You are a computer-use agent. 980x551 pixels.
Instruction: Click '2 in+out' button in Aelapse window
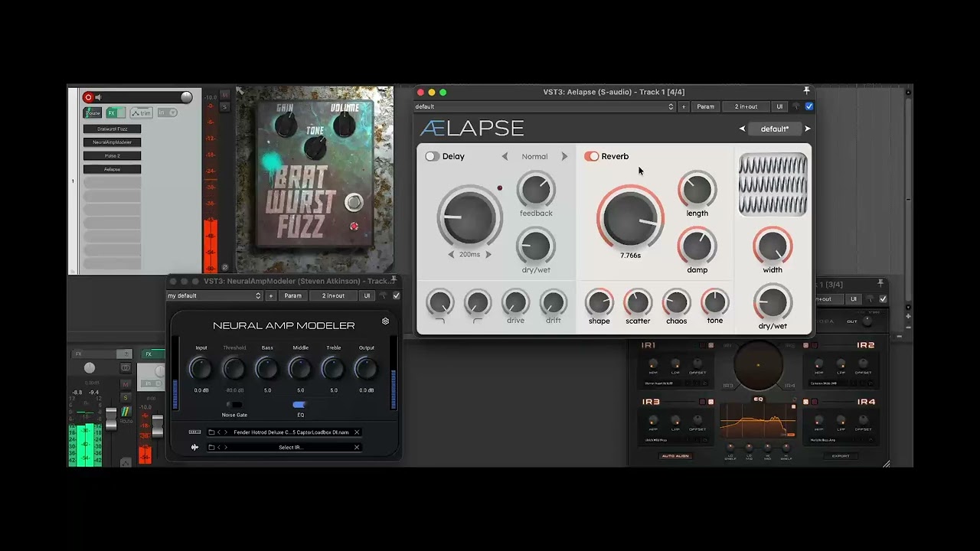[746, 106]
